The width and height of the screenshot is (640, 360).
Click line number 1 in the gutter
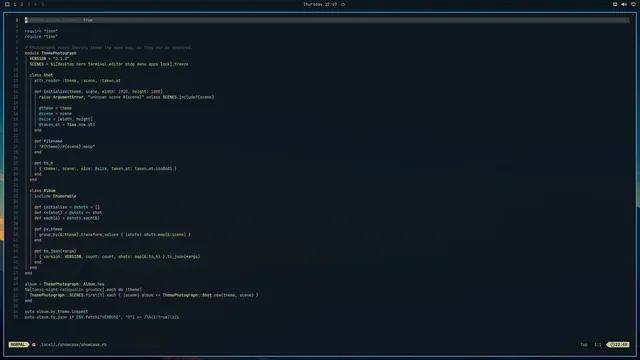point(17,20)
